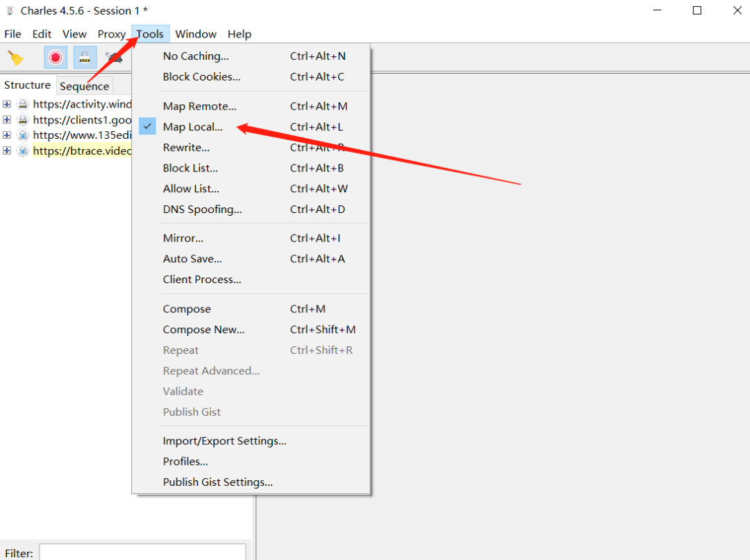
Task: Toggle the SSL proxying lock icon
Action: click(x=85, y=58)
